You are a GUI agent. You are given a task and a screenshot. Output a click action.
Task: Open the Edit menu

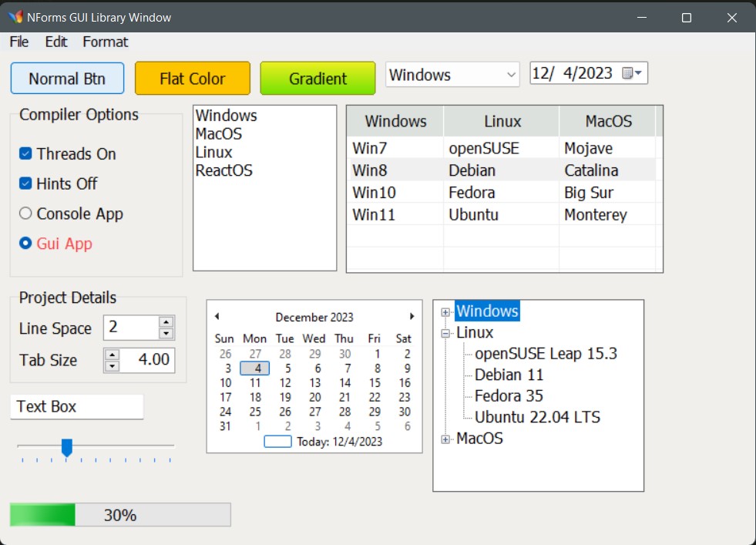coord(56,42)
